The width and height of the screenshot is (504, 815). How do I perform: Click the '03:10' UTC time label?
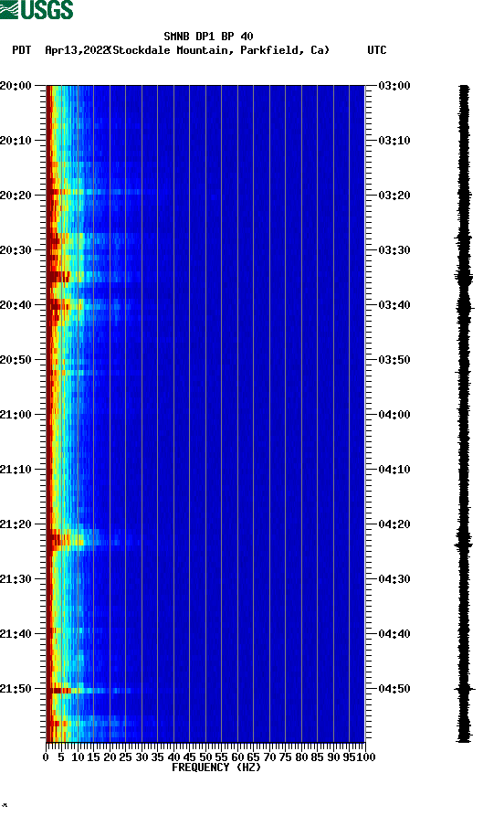[x=394, y=141]
